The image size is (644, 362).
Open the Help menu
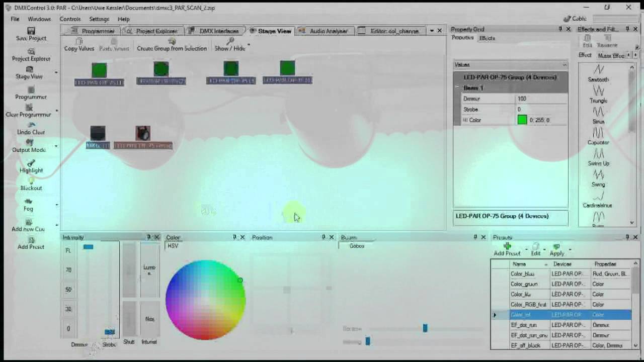[x=124, y=19]
